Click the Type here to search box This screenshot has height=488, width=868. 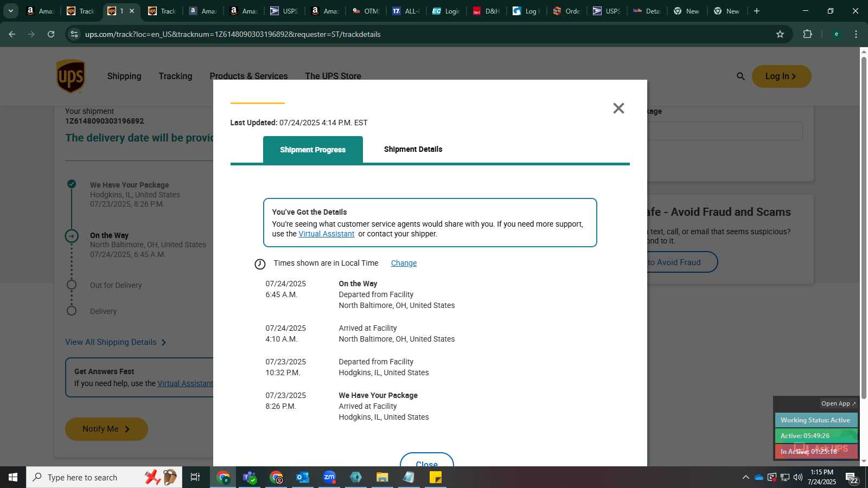104,477
